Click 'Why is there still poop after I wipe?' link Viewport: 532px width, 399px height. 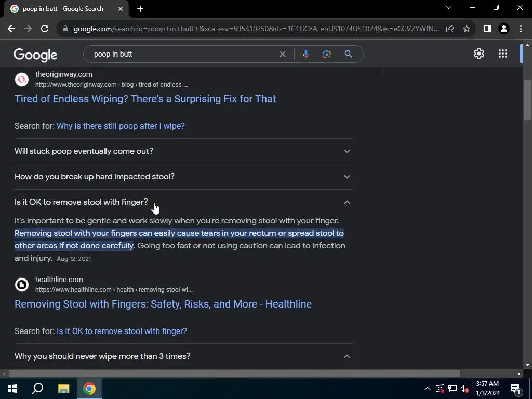[121, 126]
